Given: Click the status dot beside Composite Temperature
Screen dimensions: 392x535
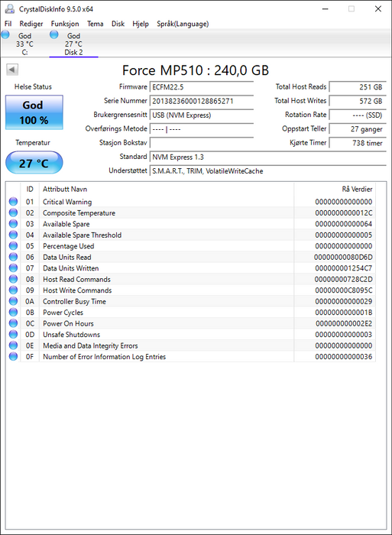Looking at the screenshot, I should click(13, 212).
